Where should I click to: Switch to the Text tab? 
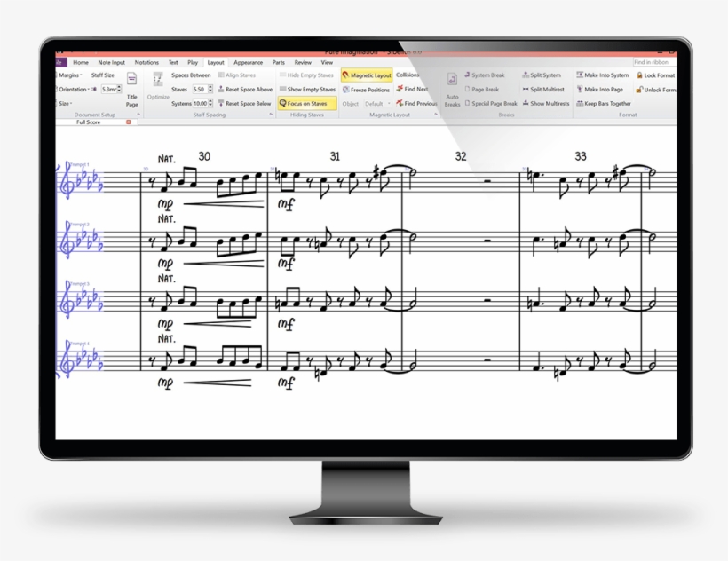(173, 62)
